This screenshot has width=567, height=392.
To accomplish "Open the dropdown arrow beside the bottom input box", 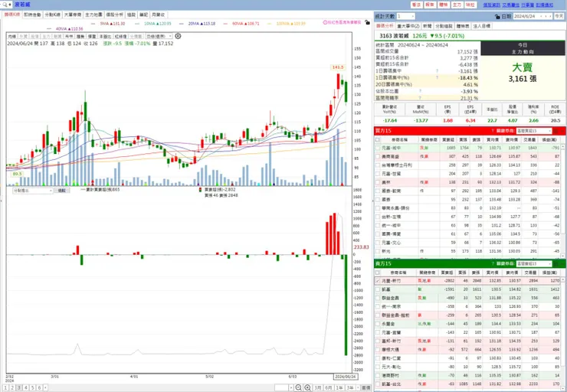I will tap(291, 387).
